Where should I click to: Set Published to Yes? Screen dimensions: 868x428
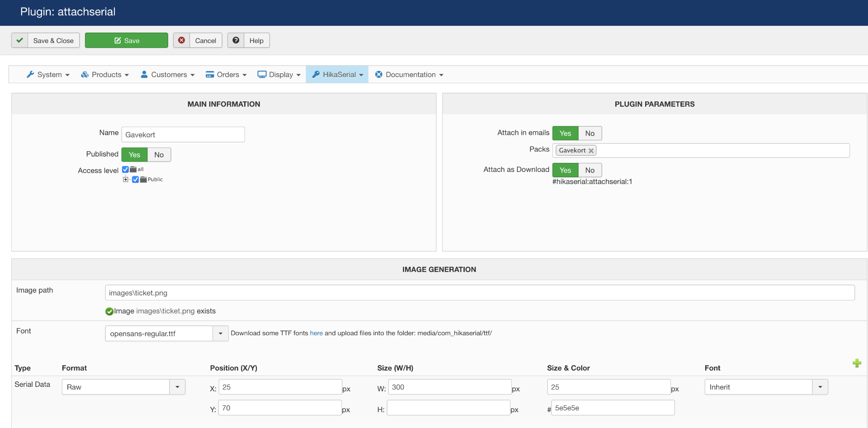(134, 155)
